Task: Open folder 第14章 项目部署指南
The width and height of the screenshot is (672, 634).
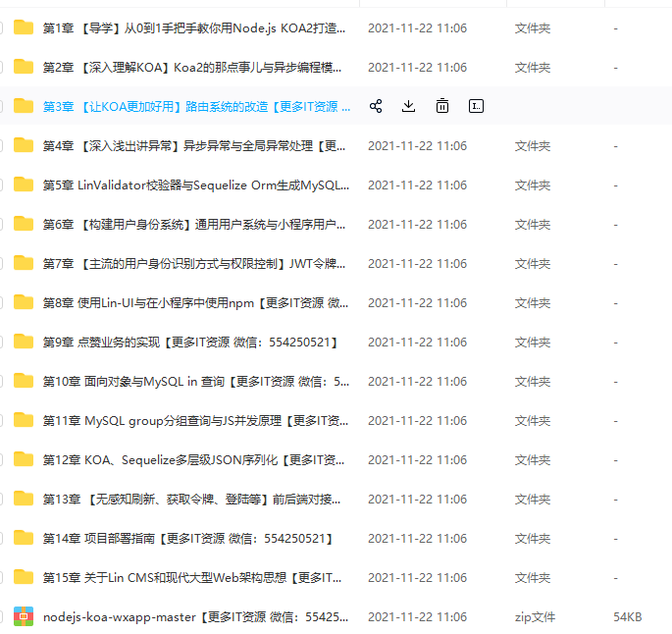Action: tap(187, 539)
